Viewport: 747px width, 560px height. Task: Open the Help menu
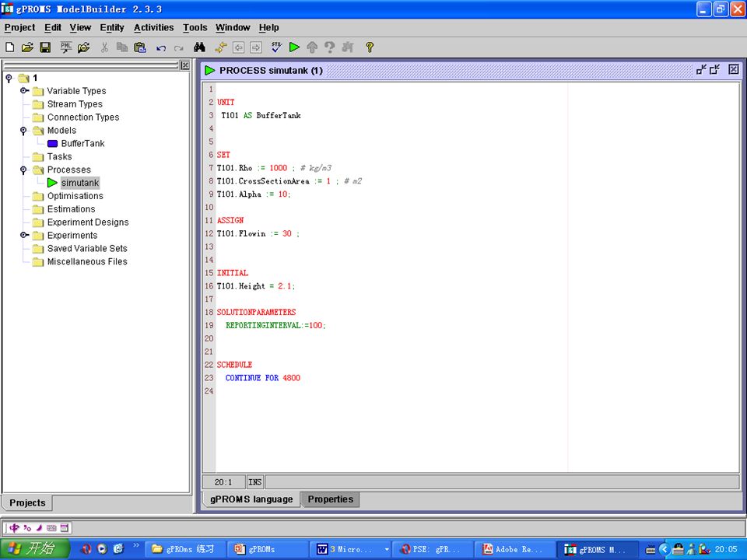[x=268, y=28]
